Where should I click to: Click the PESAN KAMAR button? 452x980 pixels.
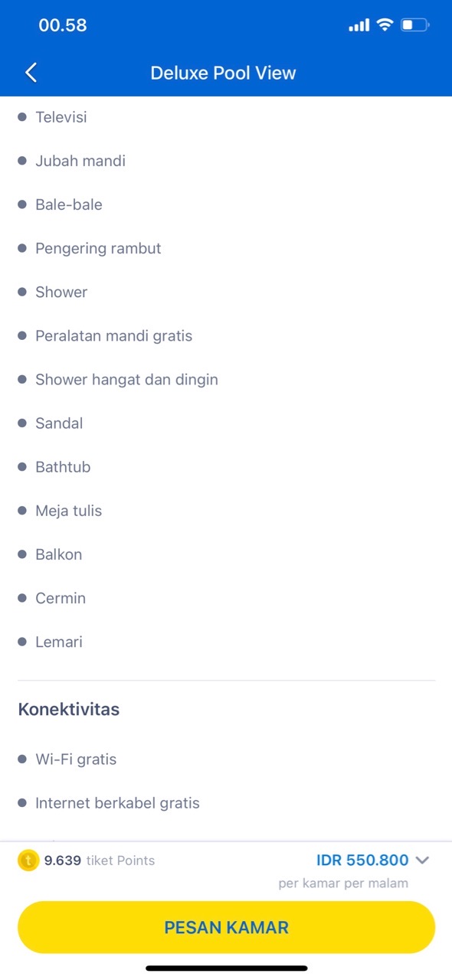click(226, 927)
